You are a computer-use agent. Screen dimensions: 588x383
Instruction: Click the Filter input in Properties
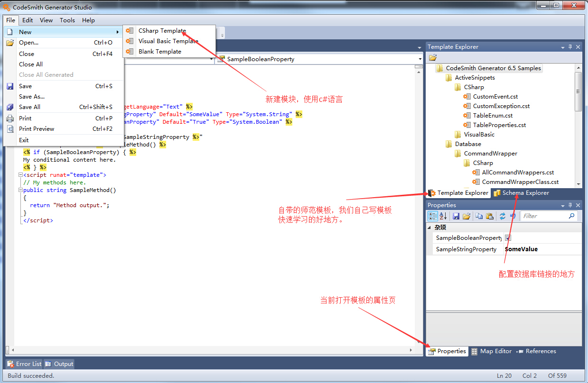543,216
